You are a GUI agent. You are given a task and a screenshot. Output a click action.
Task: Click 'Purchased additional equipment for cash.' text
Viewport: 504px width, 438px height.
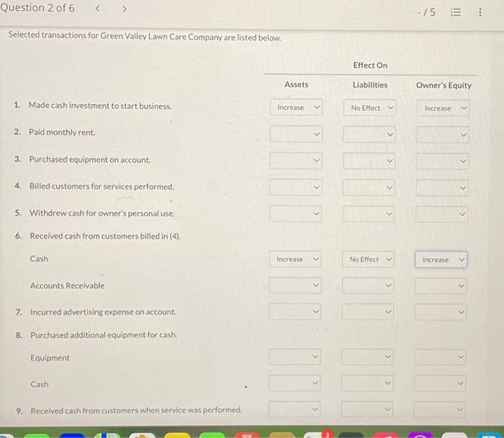104,335
